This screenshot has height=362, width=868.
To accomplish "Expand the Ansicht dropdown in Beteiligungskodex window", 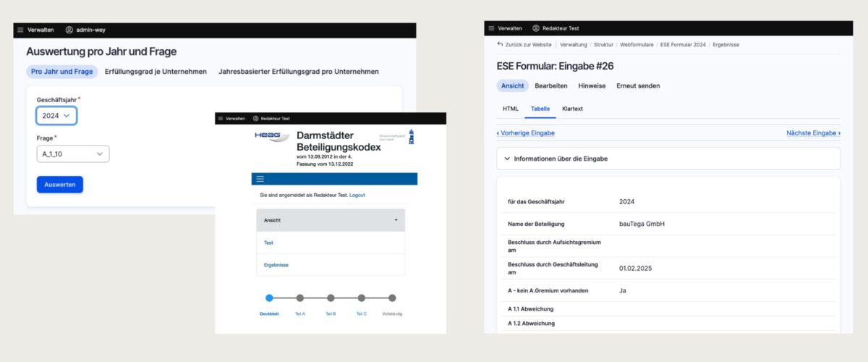I will 331,220.
